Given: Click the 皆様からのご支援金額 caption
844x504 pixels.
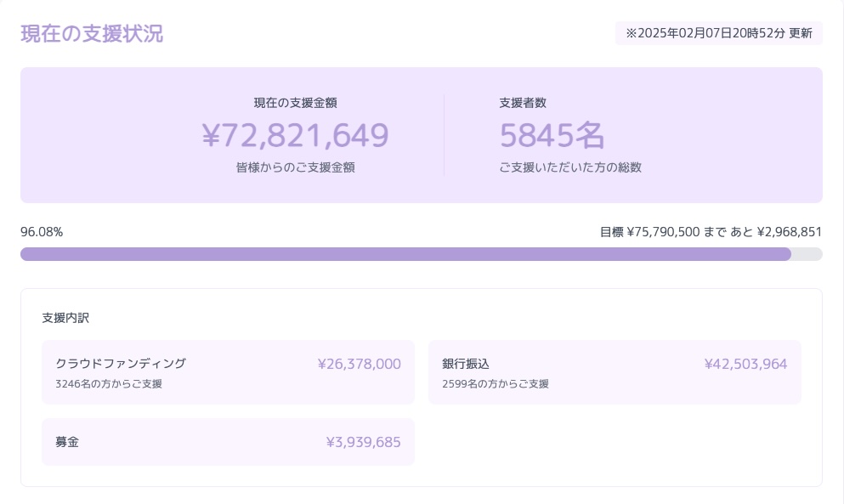Looking at the screenshot, I should tap(296, 167).
